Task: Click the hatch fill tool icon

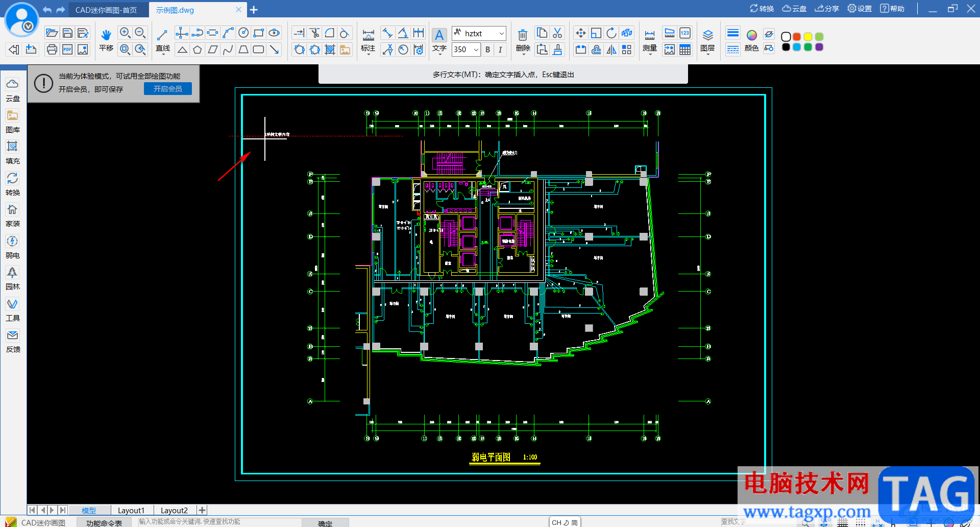Action: click(x=330, y=50)
